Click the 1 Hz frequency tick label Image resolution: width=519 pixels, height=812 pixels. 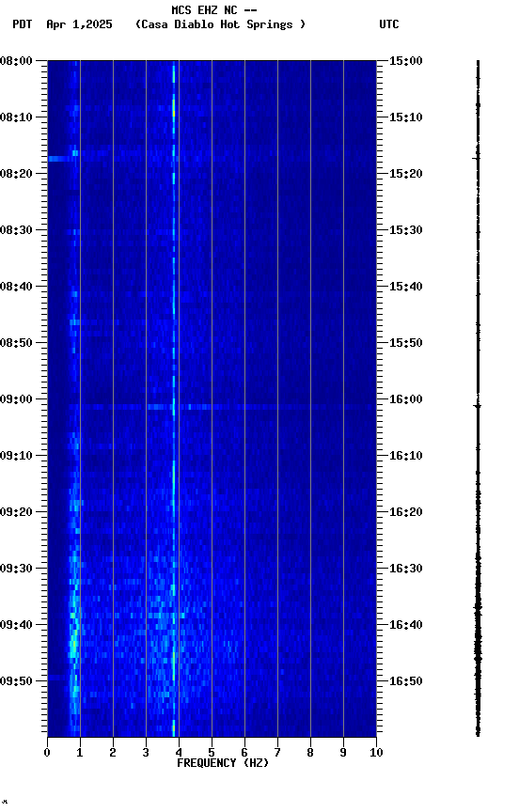(x=80, y=753)
